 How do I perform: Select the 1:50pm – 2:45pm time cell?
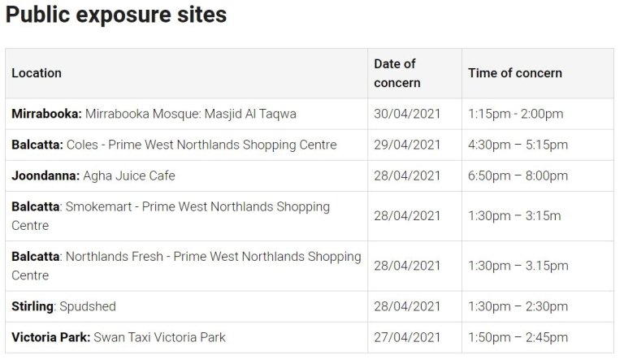point(518,337)
